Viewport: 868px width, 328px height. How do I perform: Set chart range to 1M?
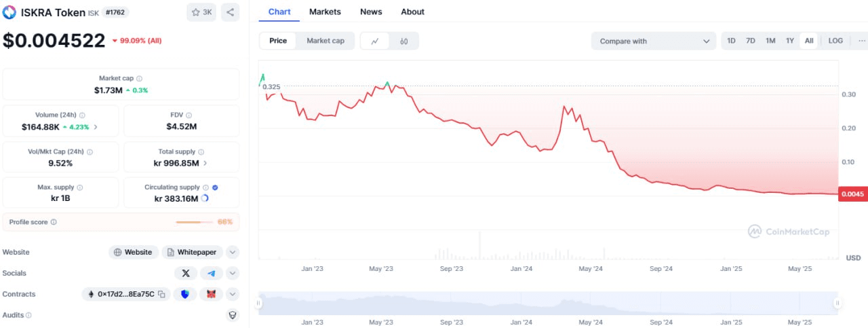(770, 41)
